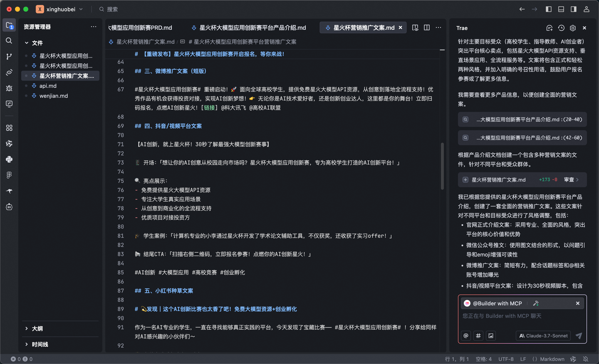Screen dimensions: 599x364
Task: Open account profile icon in title bar
Action: click(586, 9)
